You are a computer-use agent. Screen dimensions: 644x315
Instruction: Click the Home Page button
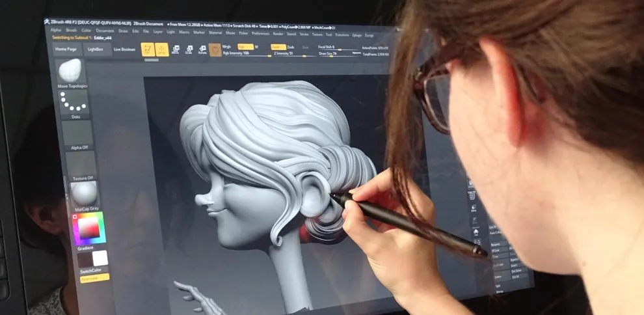tap(66, 49)
